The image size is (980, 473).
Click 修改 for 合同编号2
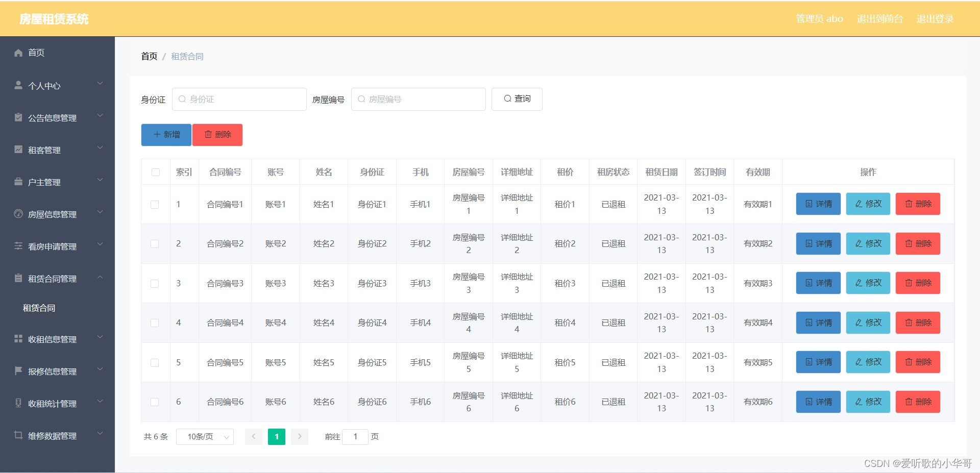pos(868,243)
